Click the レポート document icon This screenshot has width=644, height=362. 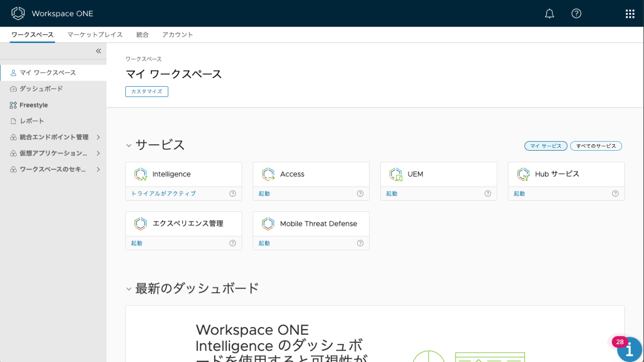point(13,121)
